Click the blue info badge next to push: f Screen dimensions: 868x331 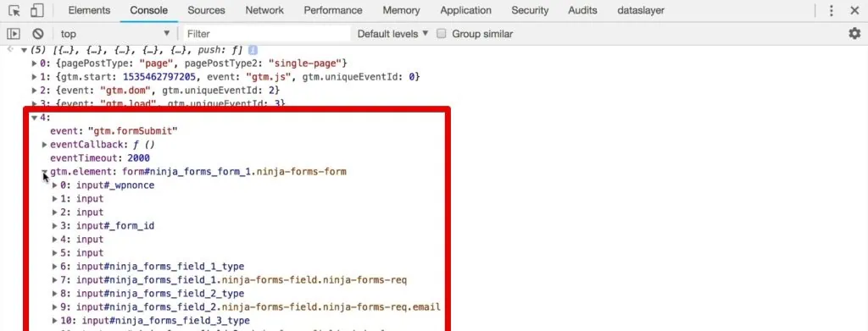[x=253, y=50]
